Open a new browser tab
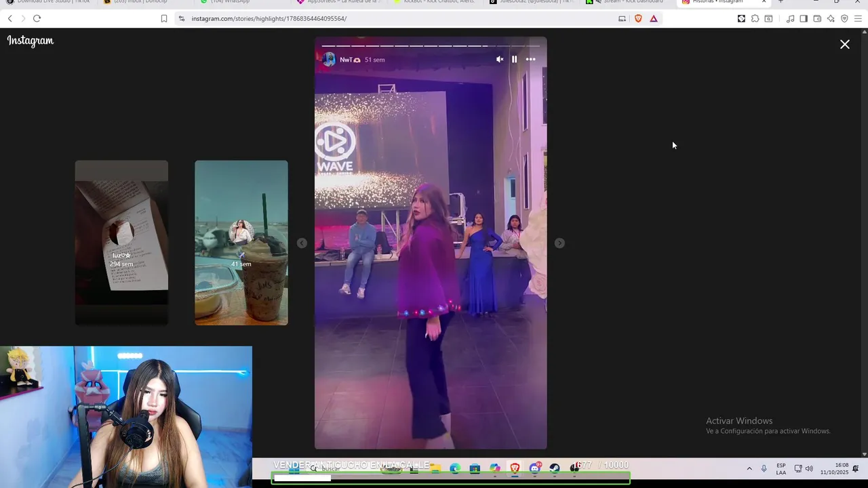This screenshot has width=868, height=488. (x=781, y=2)
